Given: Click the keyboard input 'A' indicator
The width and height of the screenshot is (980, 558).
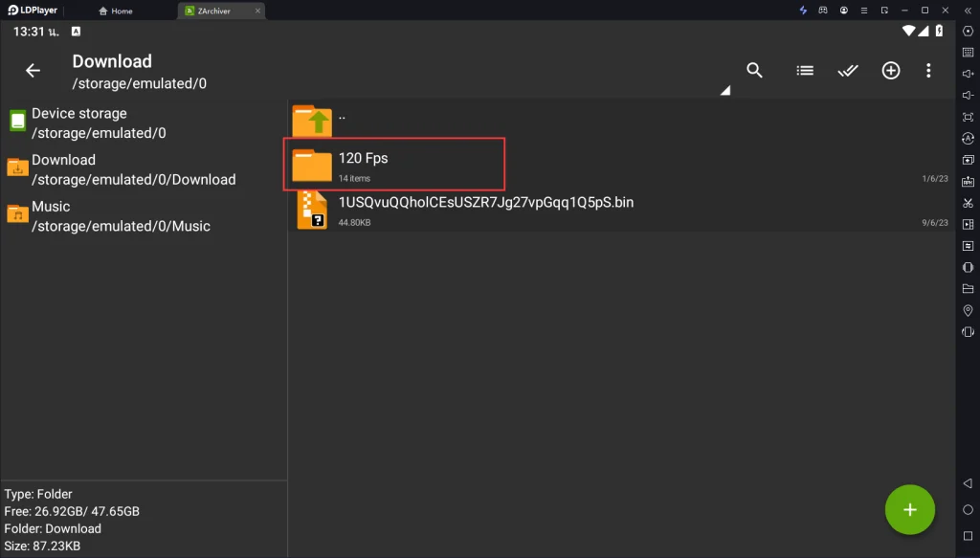Looking at the screenshot, I should tap(77, 32).
